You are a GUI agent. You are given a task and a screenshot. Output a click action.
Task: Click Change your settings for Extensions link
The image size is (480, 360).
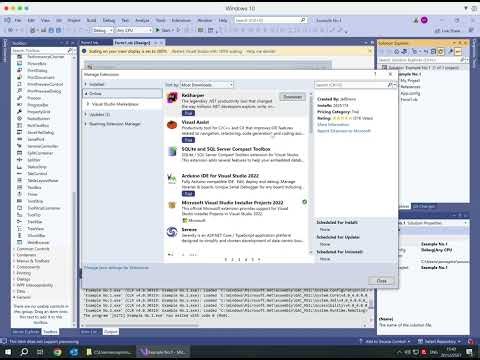point(117,268)
